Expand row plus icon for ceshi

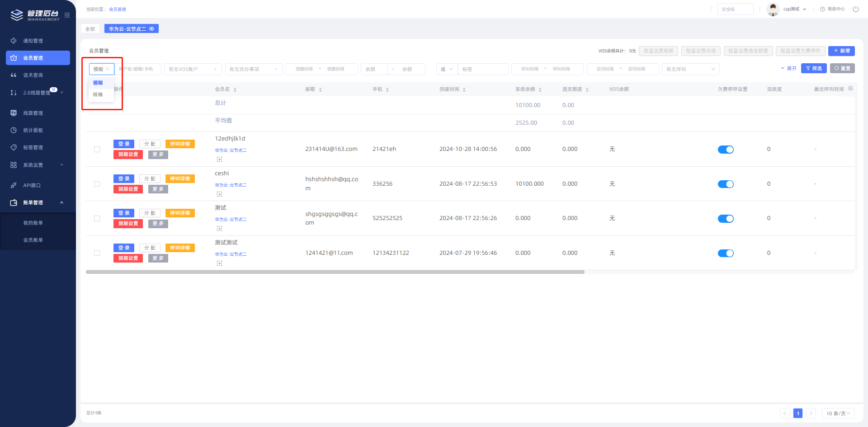[219, 194]
